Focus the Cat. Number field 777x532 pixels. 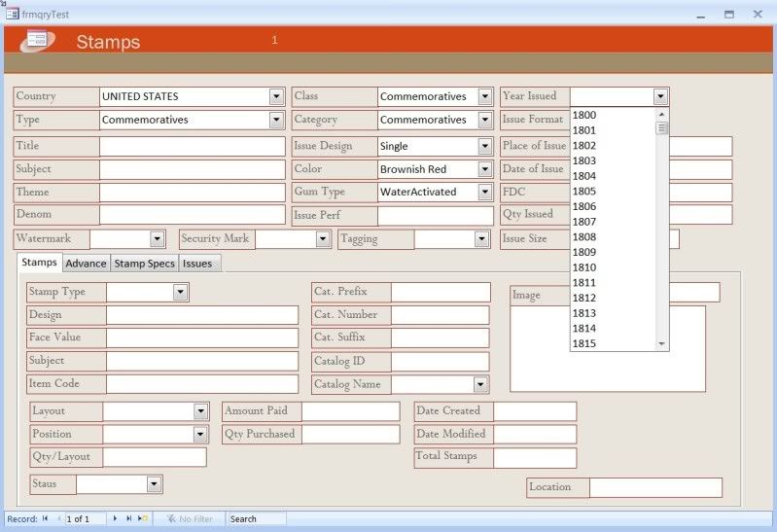click(x=440, y=315)
